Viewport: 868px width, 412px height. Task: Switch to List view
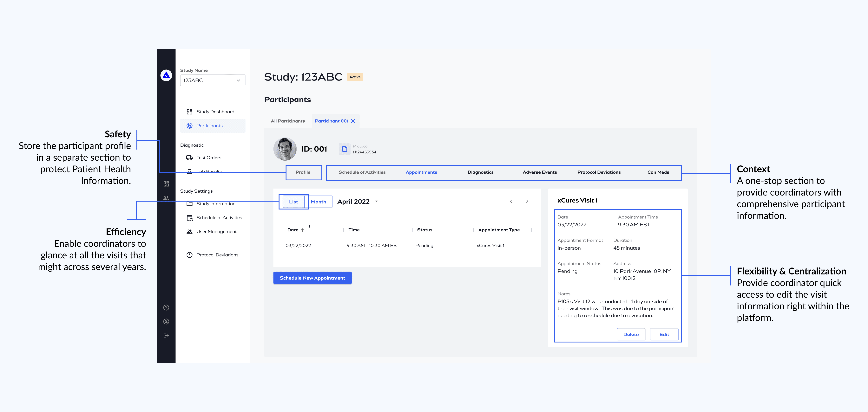point(293,202)
